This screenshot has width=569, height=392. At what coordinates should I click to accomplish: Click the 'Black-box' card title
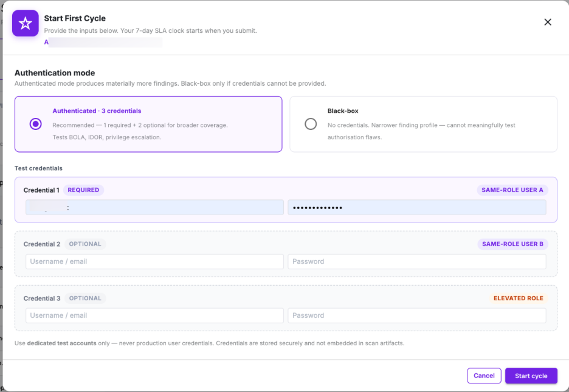pos(343,111)
